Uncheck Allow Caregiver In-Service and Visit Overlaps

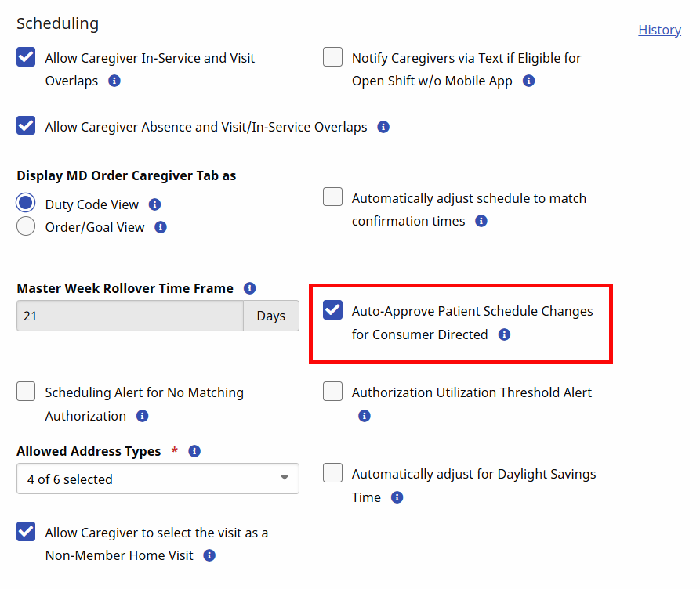[x=26, y=57]
